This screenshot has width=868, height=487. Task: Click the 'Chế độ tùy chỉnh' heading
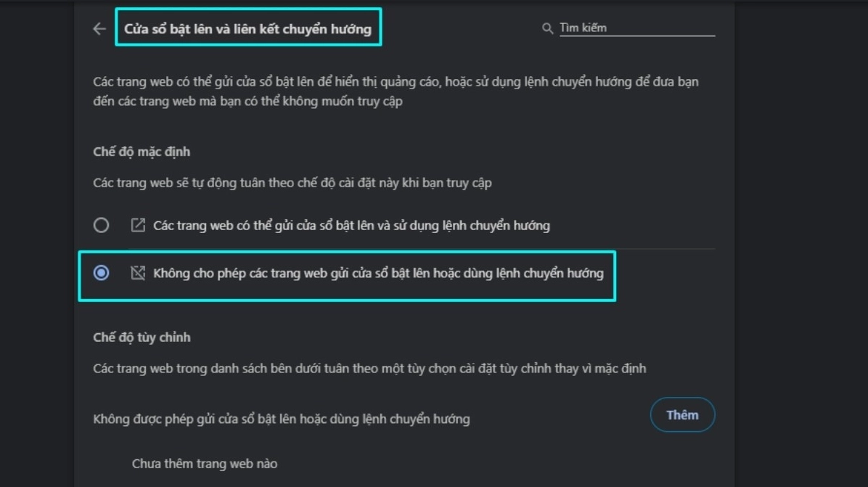(x=142, y=337)
